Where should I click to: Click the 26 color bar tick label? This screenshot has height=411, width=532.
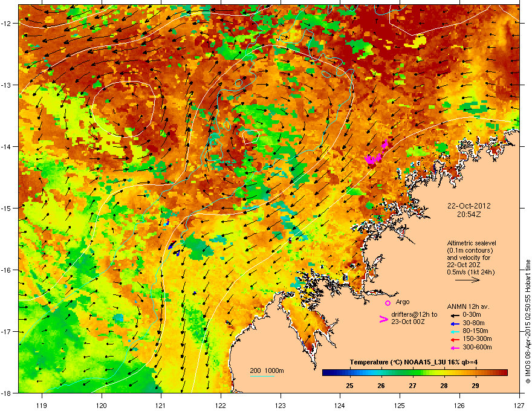coord(381,386)
